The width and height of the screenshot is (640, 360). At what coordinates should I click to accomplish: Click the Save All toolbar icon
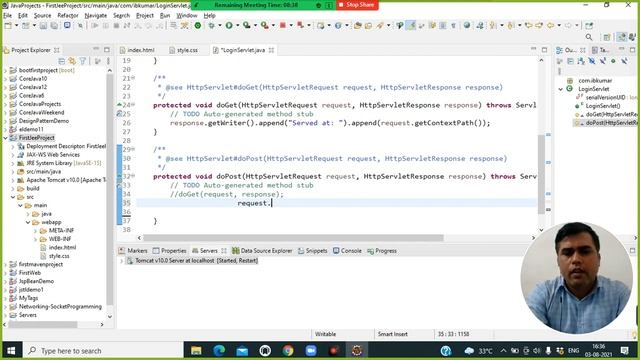coord(54,25)
